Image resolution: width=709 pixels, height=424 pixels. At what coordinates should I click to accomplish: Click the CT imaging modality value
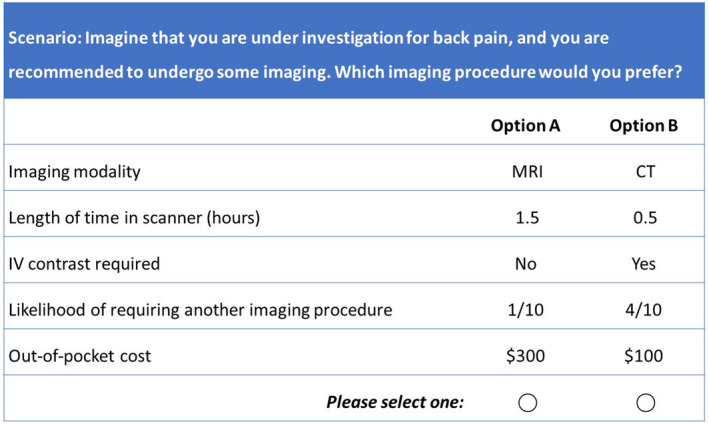[645, 172]
